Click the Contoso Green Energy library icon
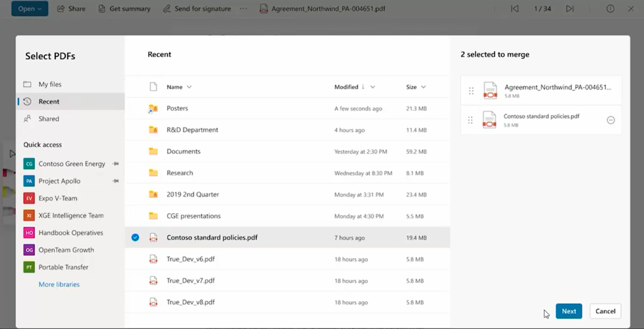Screen dimensions: 644x329 pyautogui.click(x=29, y=164)
